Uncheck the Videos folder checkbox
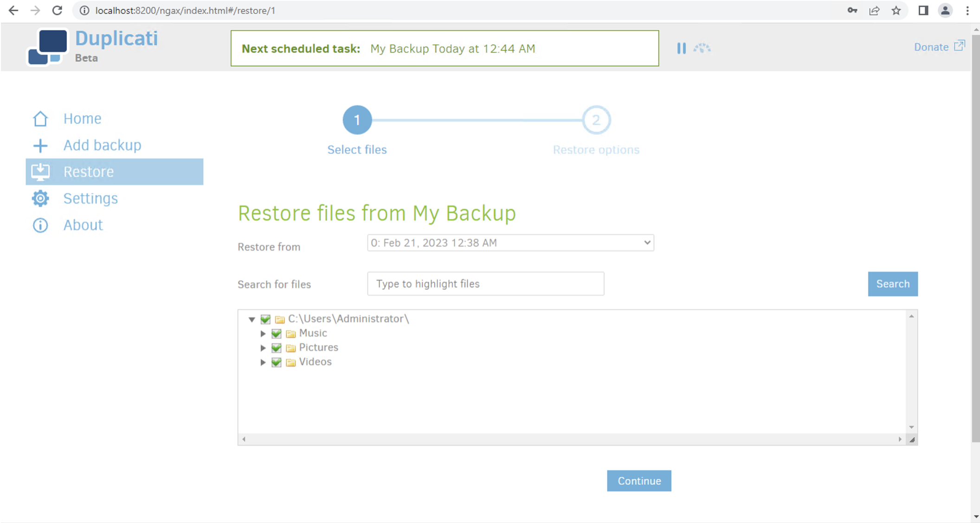 [x=277, y=363]
